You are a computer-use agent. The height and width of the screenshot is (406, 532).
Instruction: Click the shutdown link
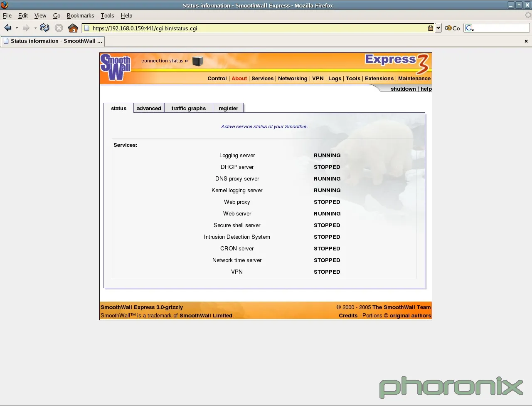click(403, 89)
